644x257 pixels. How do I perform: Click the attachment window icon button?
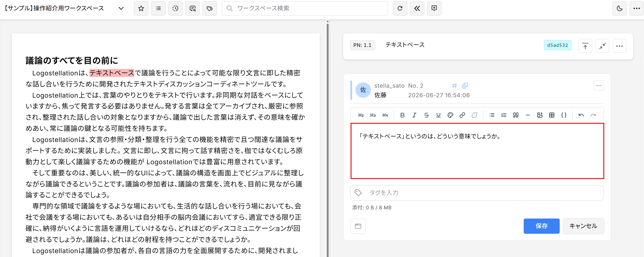(x=358, y=226)
